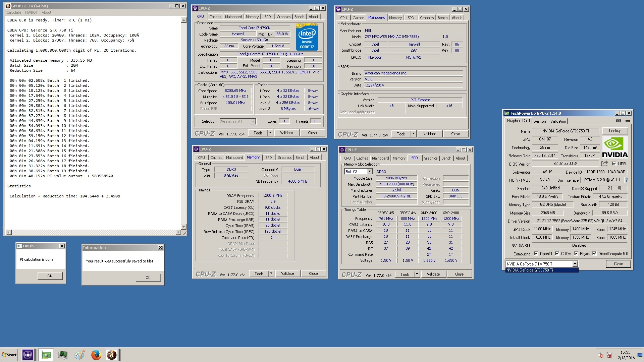Click OK in the Information dialog
This screenshot has width=644, height=362.
point(148,278)
